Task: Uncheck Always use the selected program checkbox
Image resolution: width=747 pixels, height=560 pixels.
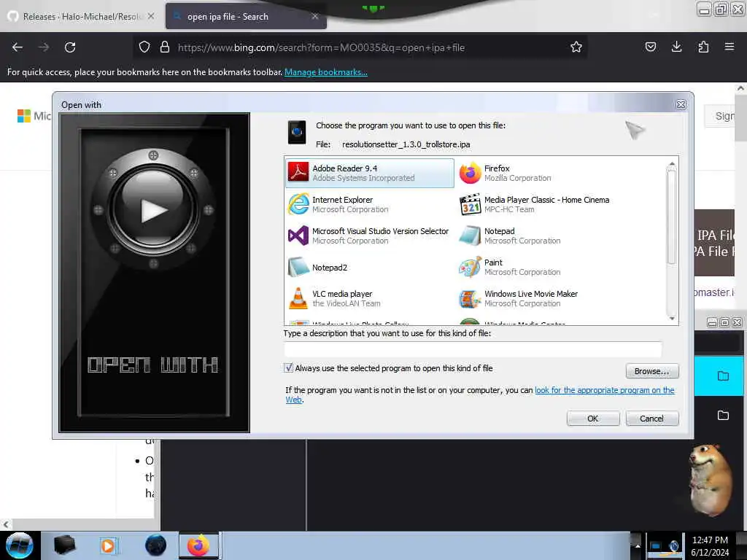Action: pos(288,368)
